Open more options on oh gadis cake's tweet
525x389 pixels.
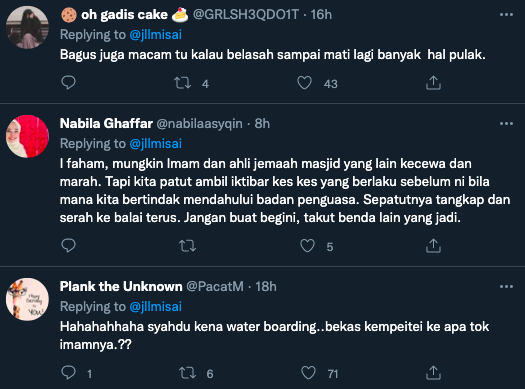coord(506,15)
